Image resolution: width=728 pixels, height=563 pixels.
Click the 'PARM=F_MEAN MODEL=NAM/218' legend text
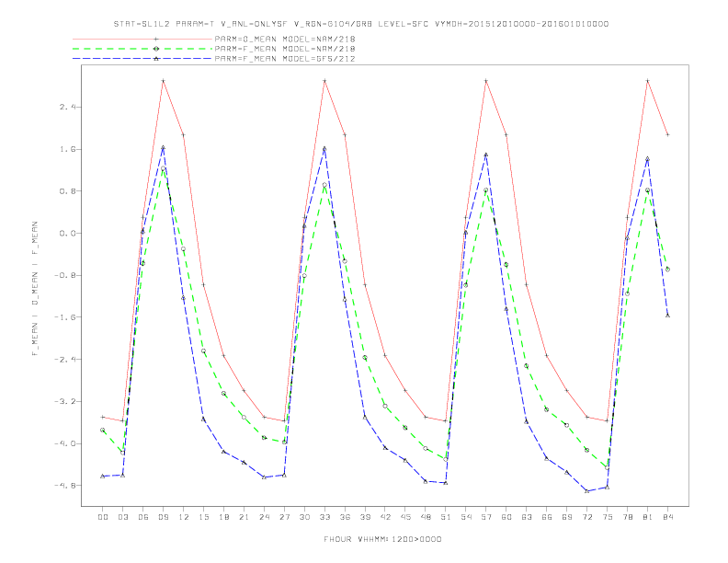click(x=285, y=49)
